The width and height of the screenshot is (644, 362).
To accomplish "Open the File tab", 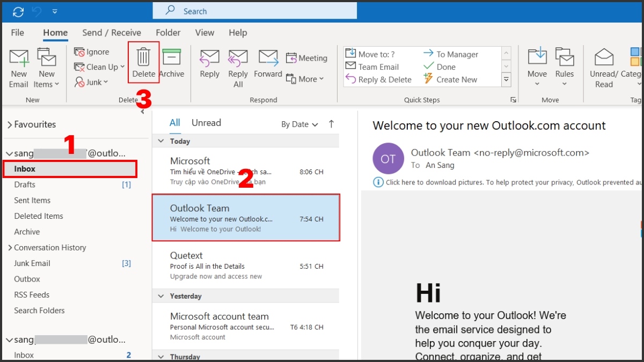I will (18, 33).
